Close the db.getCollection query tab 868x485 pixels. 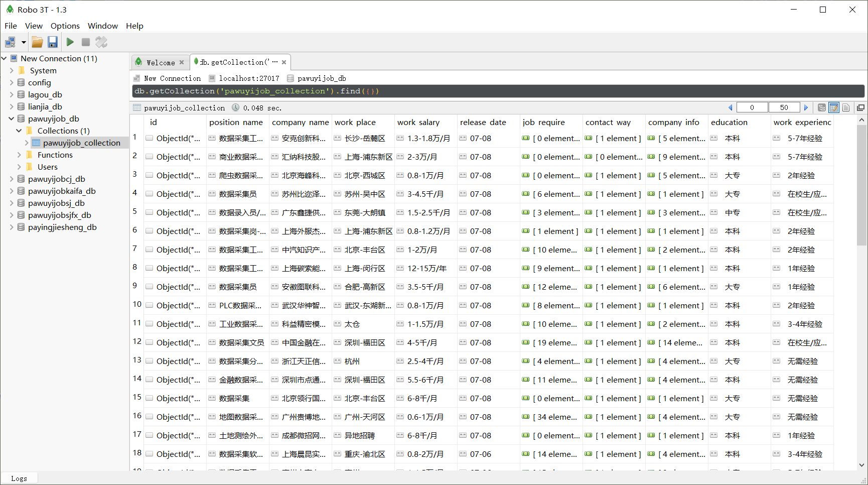(284, 62)
